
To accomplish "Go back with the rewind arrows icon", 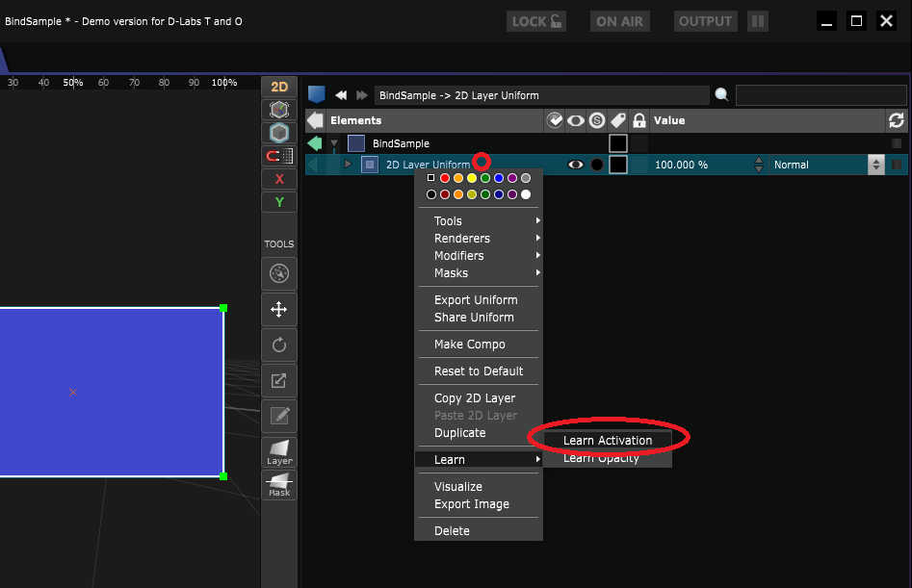I will click(342, 94).
